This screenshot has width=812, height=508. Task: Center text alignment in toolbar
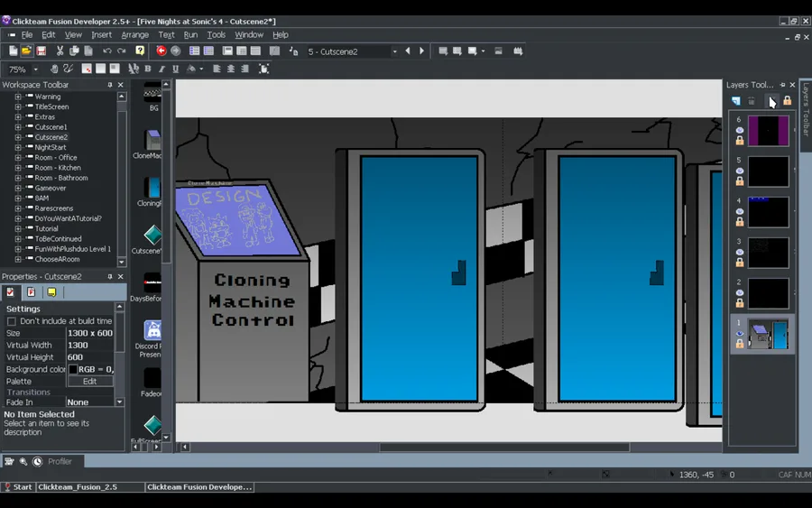(x=231, y=69)
